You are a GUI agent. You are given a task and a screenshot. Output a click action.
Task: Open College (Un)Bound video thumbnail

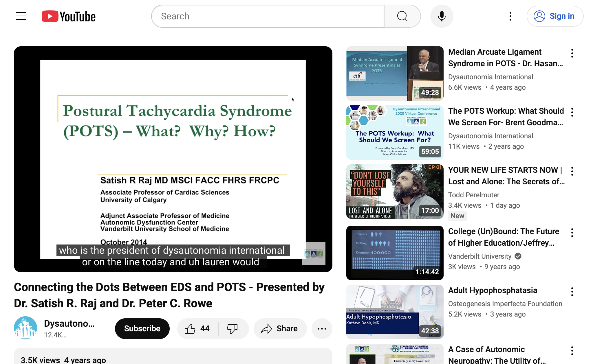pos(395,253)
